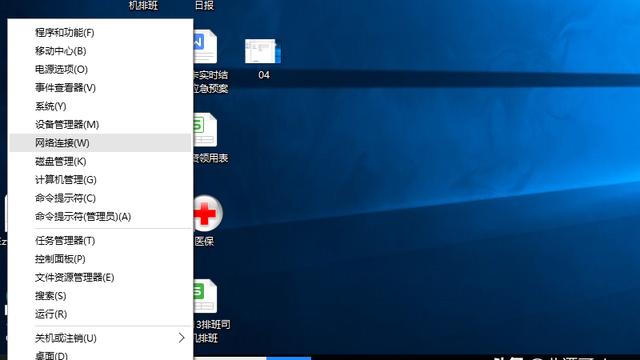The height and width of the screenshot is (360, 640).
Task: Expand 关机或注销(U) submenu arrow
Action: pos(182,338)
